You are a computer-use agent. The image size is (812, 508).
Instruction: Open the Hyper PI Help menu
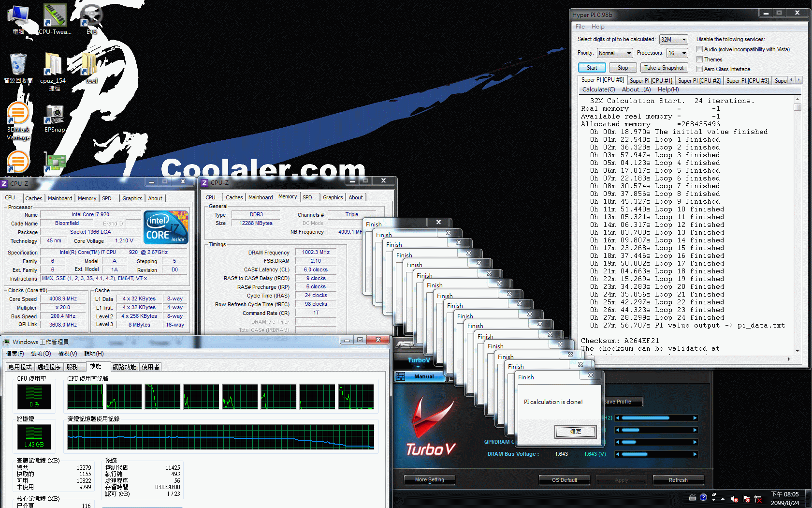pos(598,27)
